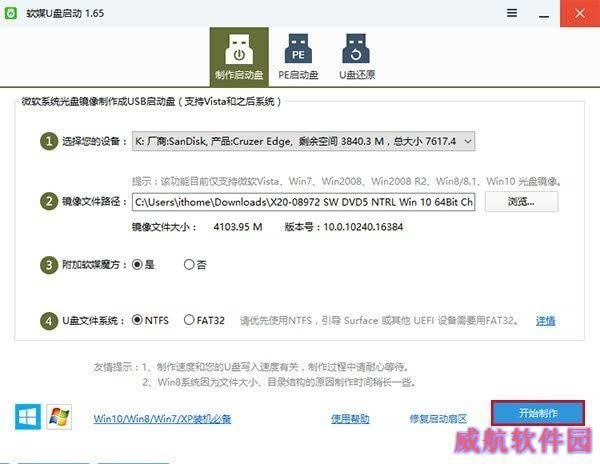Open the Win10/Win8/Win7/XP装机必备 link
This screenshot has width=600, height=464.
point(162,419)
